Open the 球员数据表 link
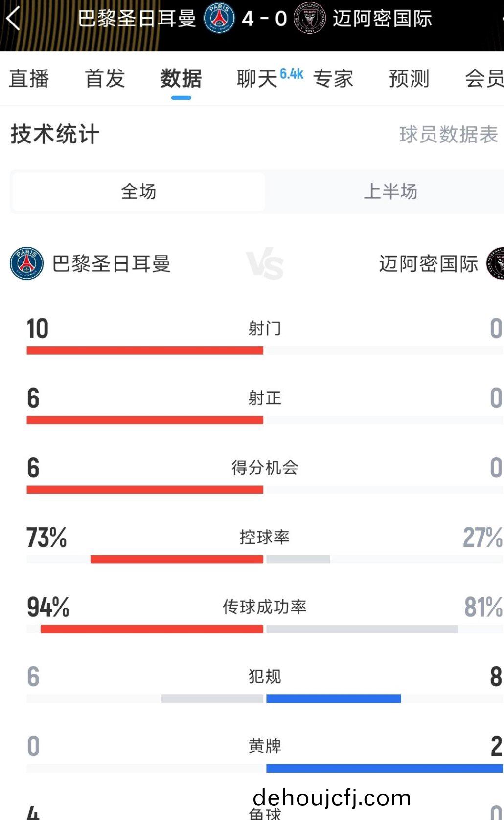504x820 pixels. point(448,135)
